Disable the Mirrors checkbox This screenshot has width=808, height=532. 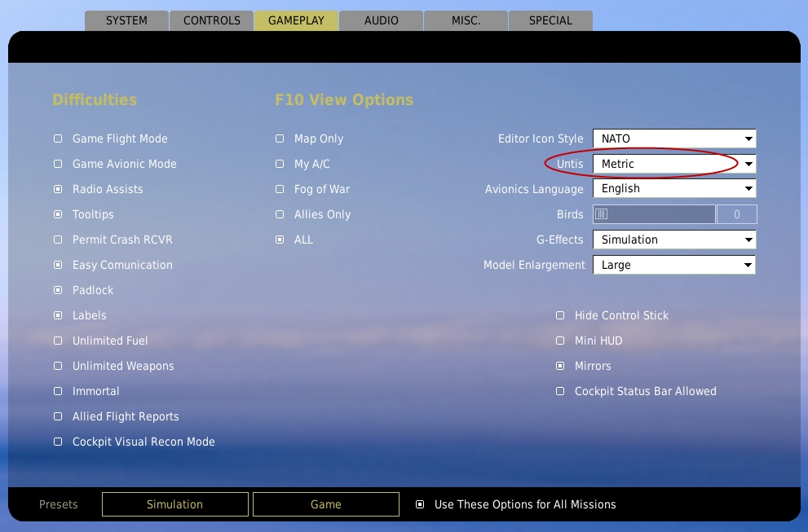point(560,366)
